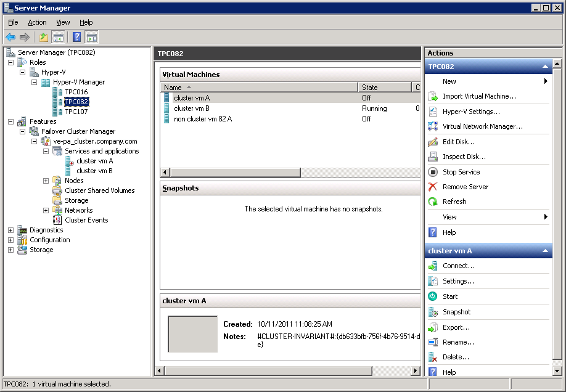Click the virtual machine thumbnail preview box
This screenshot has width=566, height=392.
tap(193, 334)
